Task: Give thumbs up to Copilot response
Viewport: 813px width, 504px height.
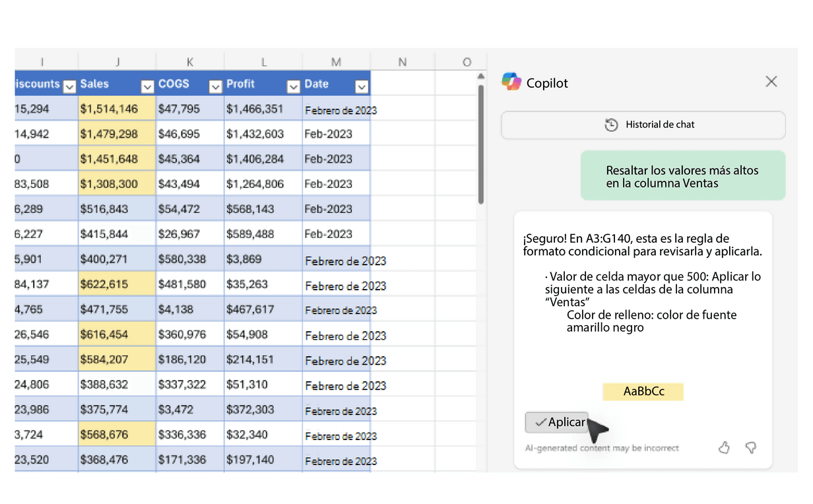Action: pos(724,448)
